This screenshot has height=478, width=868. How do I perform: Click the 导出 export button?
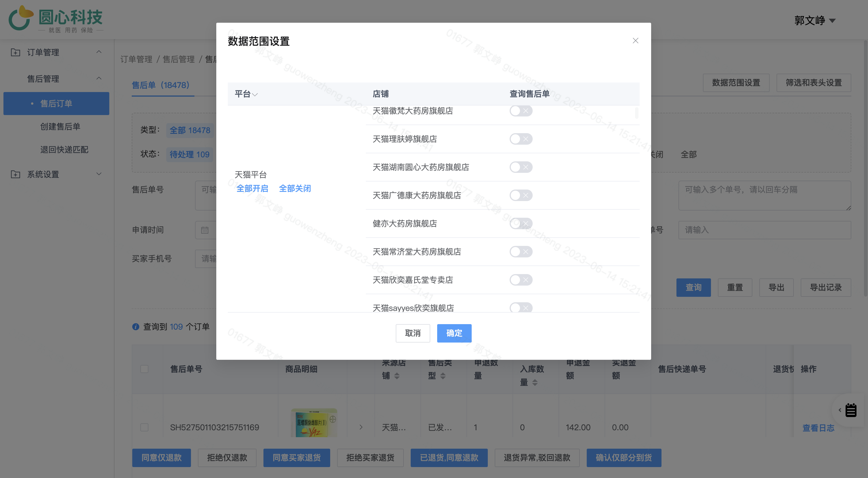tap(776, 288)
